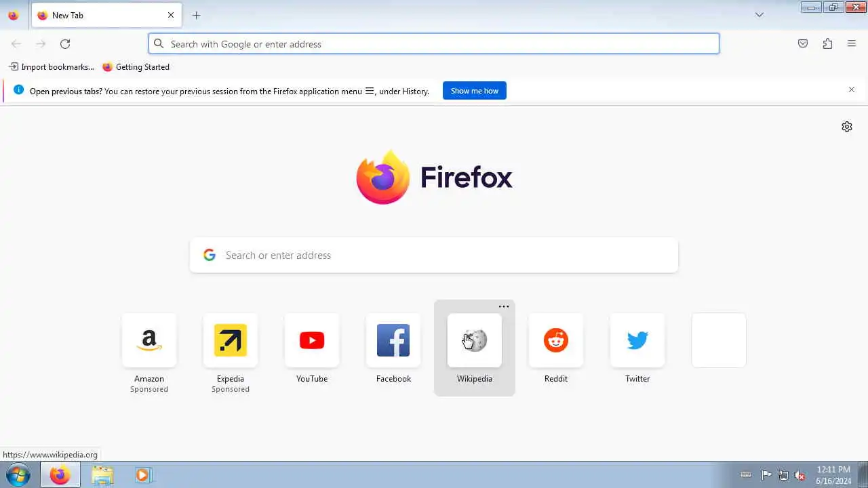Open the Firefox application hamburger menu
The width and height of the screenshot is (868, 488).
point(852,44)
